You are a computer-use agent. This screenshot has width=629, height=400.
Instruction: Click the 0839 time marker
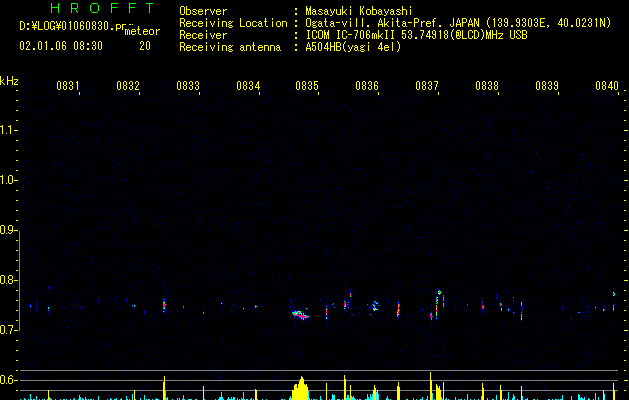[547, 85]
